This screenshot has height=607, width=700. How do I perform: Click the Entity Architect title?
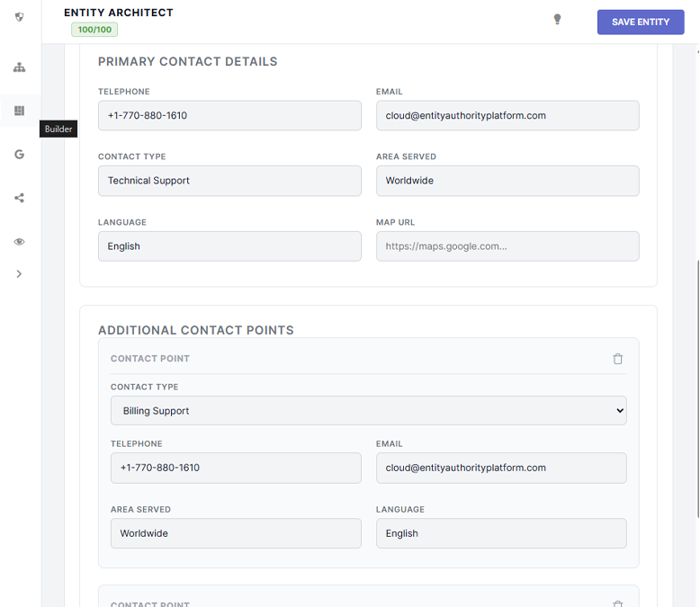(x=118, y=13)
